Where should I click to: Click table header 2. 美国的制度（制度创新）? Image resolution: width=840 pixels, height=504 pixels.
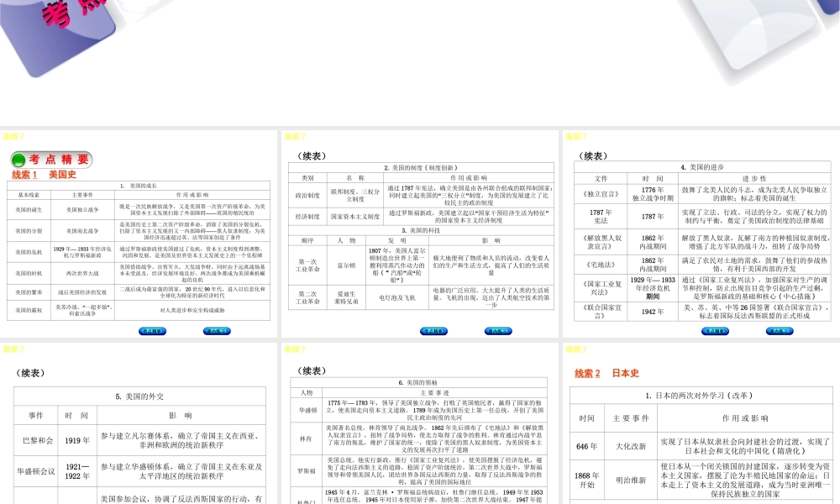pos(421,168)
